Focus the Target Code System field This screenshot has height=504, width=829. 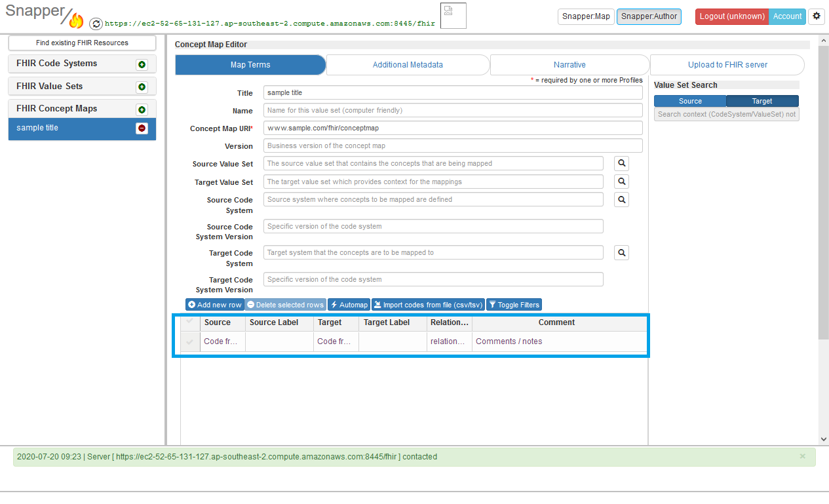(x=433, y=252)
